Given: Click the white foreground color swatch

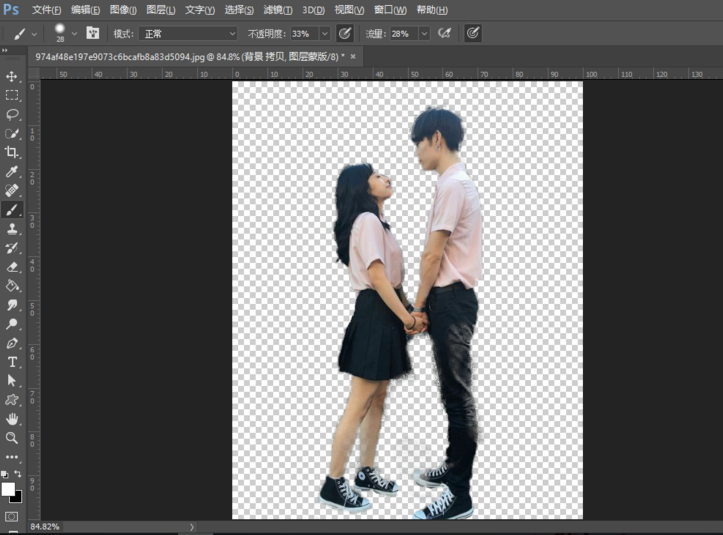Looking at the screenshot, I should pos(8,489).
